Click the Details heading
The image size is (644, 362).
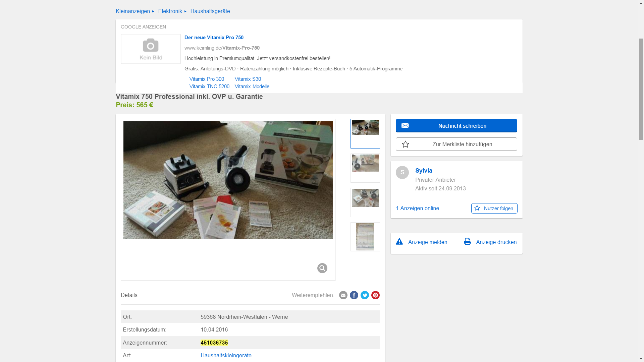point(129,295)
